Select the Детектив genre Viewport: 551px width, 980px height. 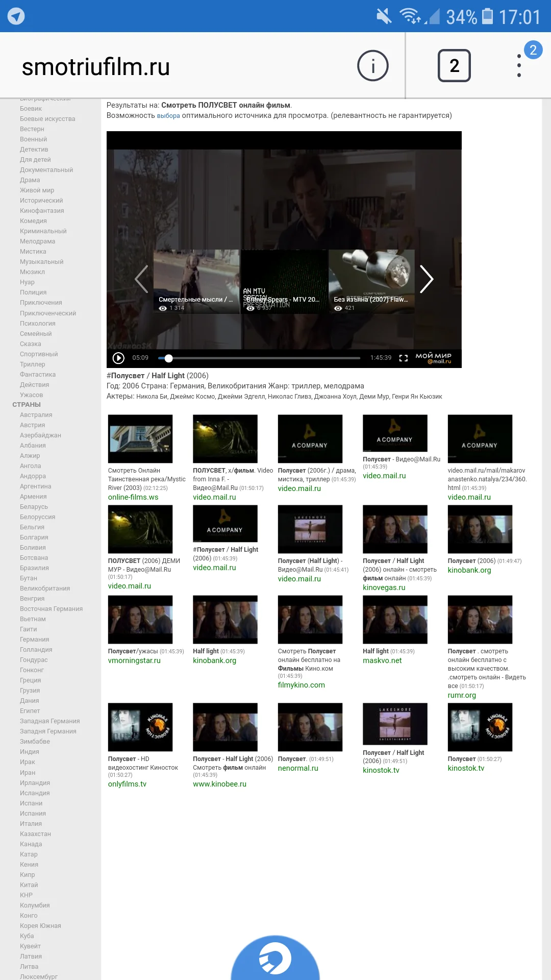(x=34, y=150)
